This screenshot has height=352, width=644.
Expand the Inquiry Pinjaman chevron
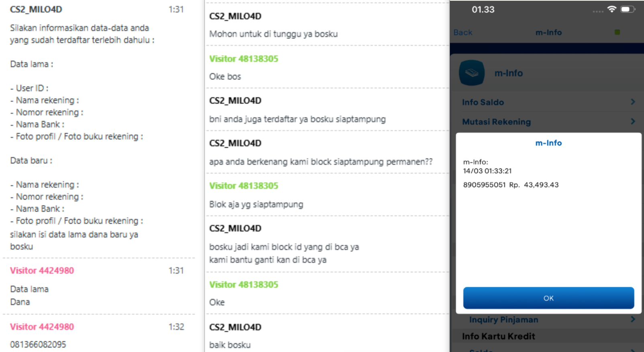point(633,319)
